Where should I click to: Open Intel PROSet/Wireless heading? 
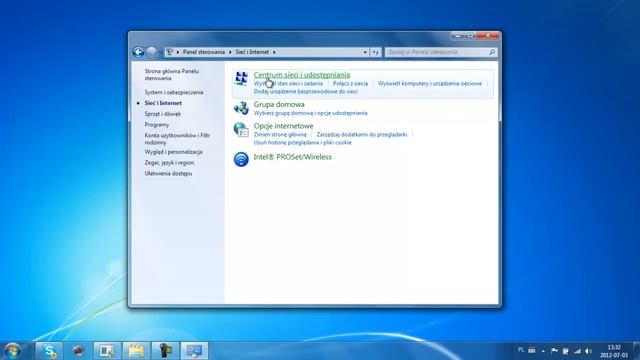coord(292,157)
